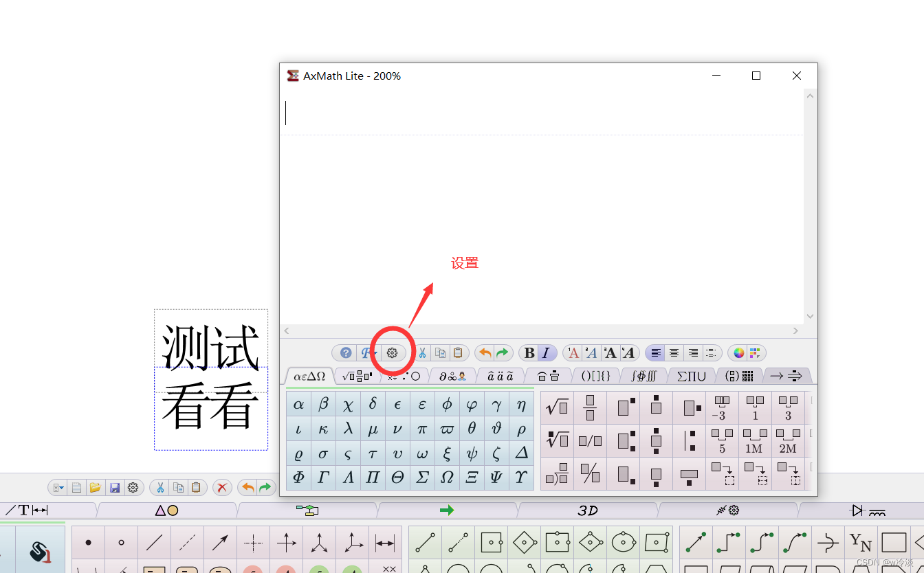The image size is (924, 573).
Task: Align equation right in AxMath
Action: 693,353
